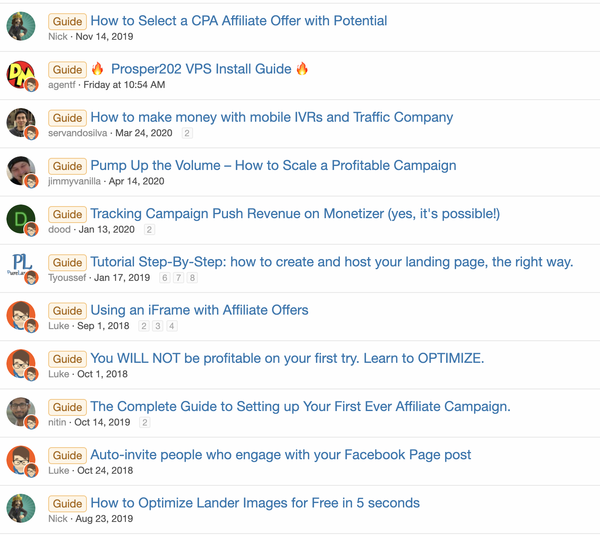Click Luke's avatar on the Auto-invite thread
Screen dimensions: 600x536
coord(21,460)
